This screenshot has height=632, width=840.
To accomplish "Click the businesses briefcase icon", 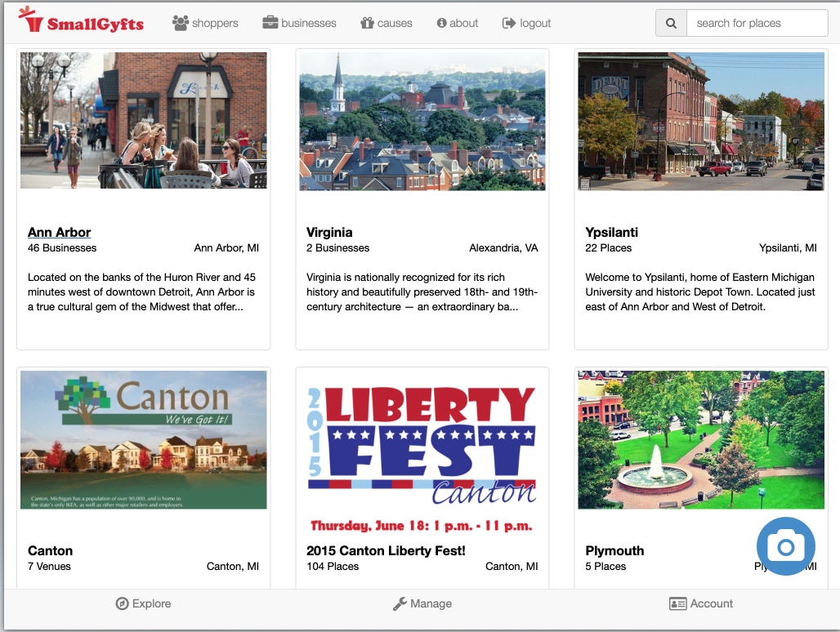I will [270, 23].
